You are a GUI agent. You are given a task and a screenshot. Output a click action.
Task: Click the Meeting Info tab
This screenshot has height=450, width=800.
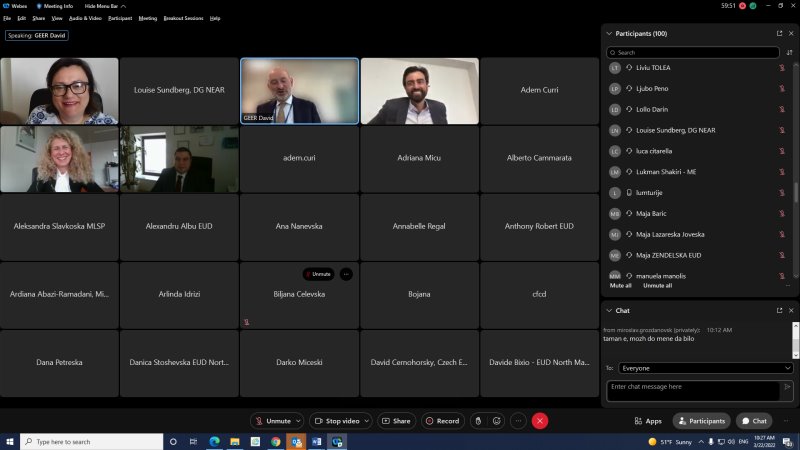click(55, 6)
